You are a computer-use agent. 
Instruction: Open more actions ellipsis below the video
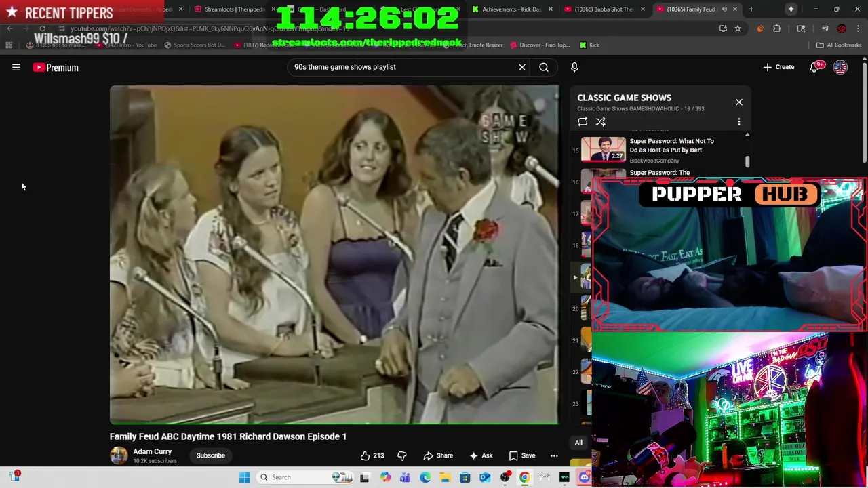(x=554, y=455)
